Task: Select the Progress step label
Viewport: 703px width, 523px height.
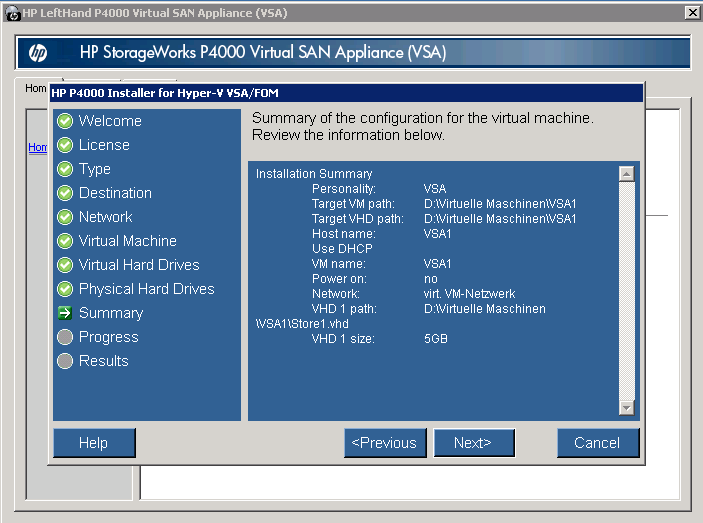Action: click(108, 337)
